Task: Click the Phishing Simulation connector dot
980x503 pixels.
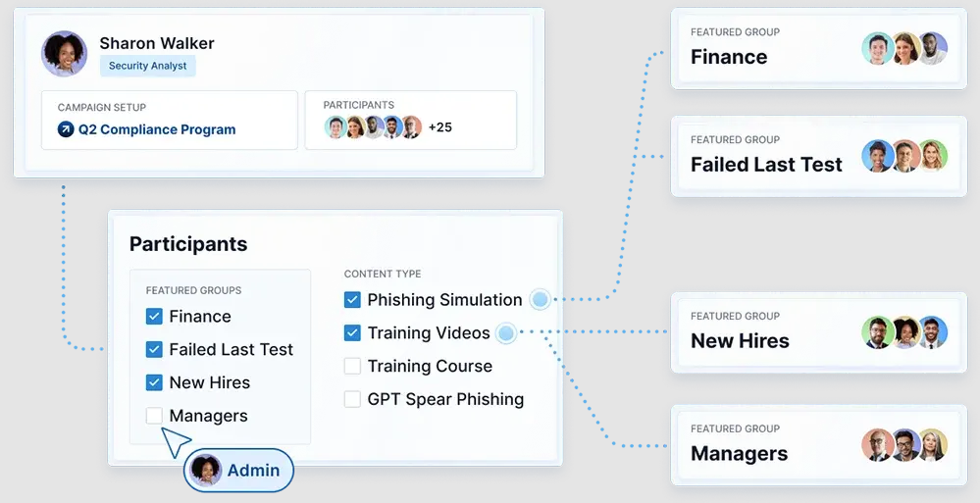Action: click(x=540, y=299)
